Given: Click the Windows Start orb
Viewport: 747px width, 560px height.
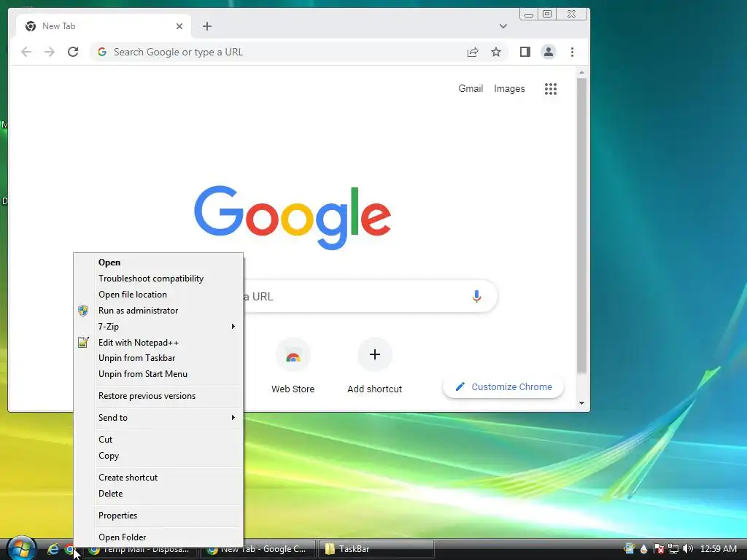Looking at the screenshot, I should point(21,548).
